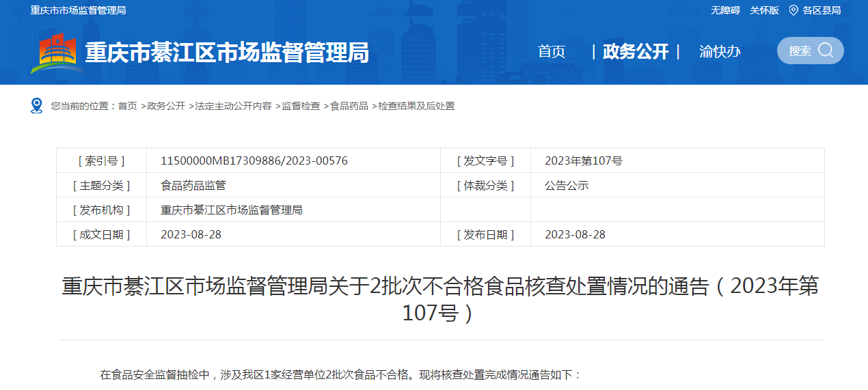Open the 政务公开 navigation tab
Viewport: 868px width, 390px height.
pos(636,51)
